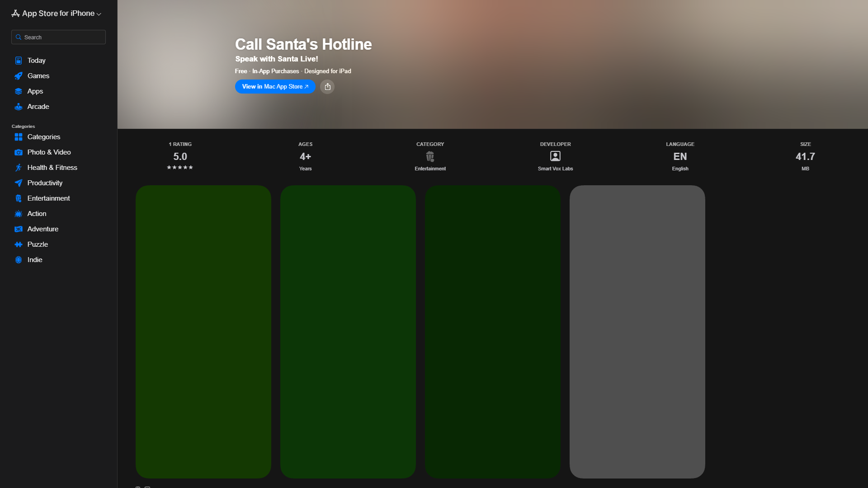Image resolution: width=868 pixels, height=488 pixels.
Task: Click the Entertainment label under Category
Action: [x=430, y=169]
